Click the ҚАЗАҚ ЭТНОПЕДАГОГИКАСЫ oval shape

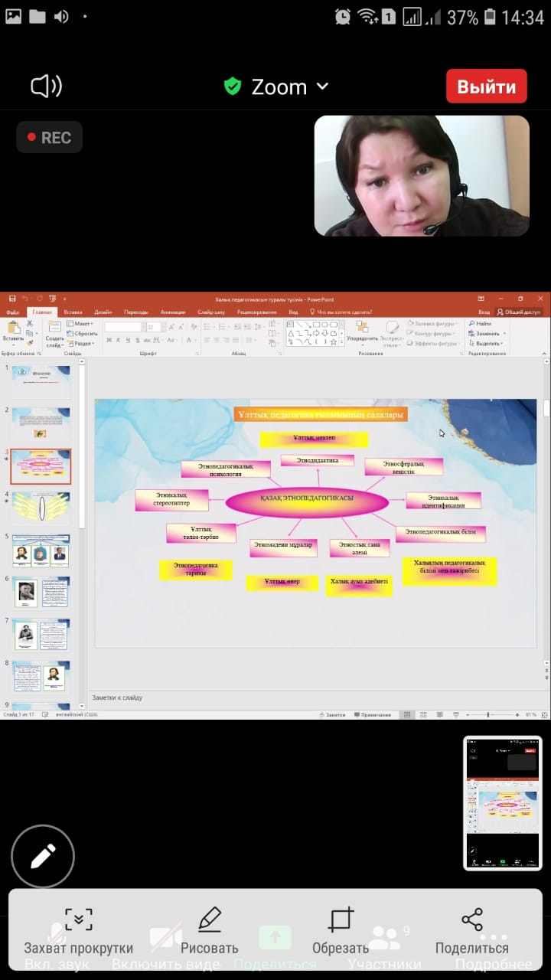tap(307, 501)
